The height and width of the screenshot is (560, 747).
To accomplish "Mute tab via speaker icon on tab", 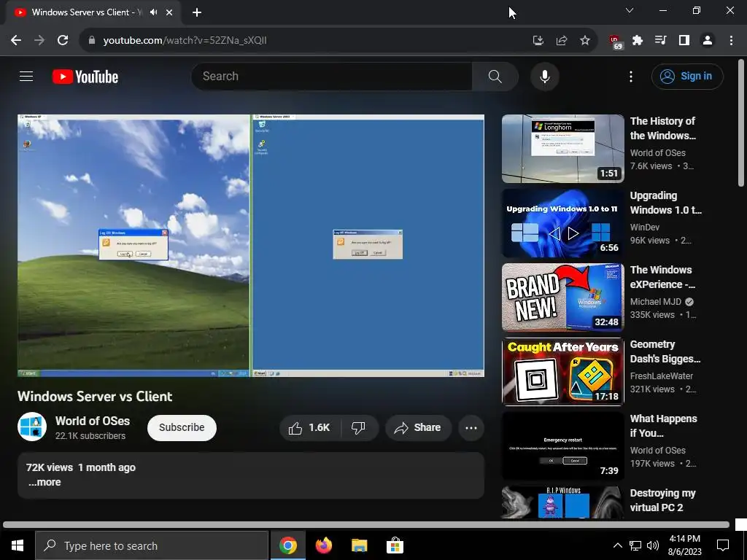I will [153, 12].
